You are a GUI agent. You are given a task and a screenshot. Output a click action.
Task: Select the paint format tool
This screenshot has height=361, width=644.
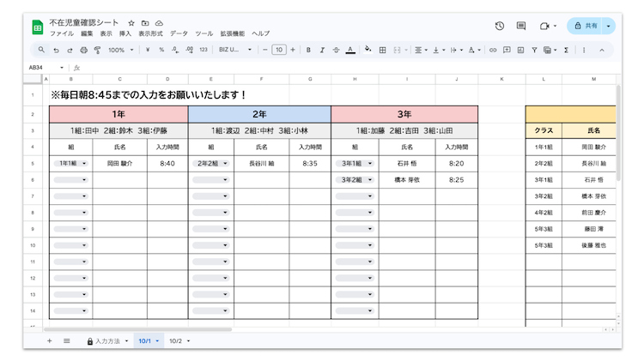click(97, 50)
